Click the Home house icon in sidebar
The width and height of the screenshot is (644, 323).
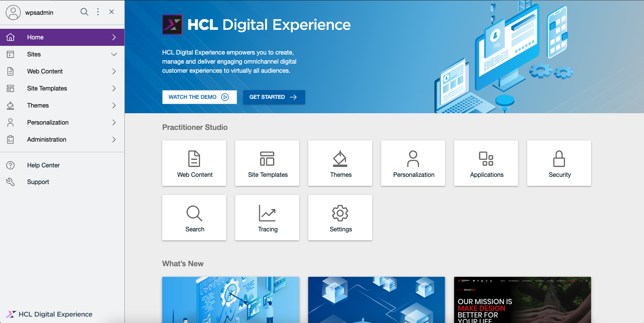pyautogui.click(x=11, y=37)
